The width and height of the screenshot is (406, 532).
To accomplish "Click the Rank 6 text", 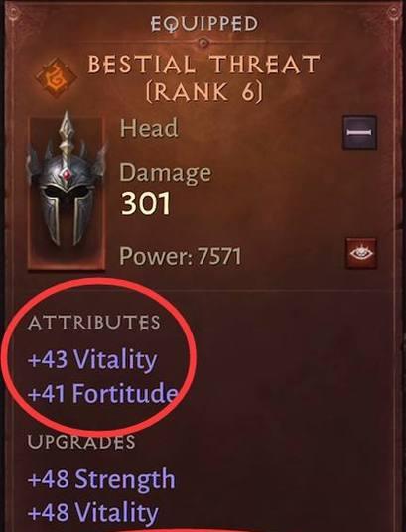I will point(204,92).
